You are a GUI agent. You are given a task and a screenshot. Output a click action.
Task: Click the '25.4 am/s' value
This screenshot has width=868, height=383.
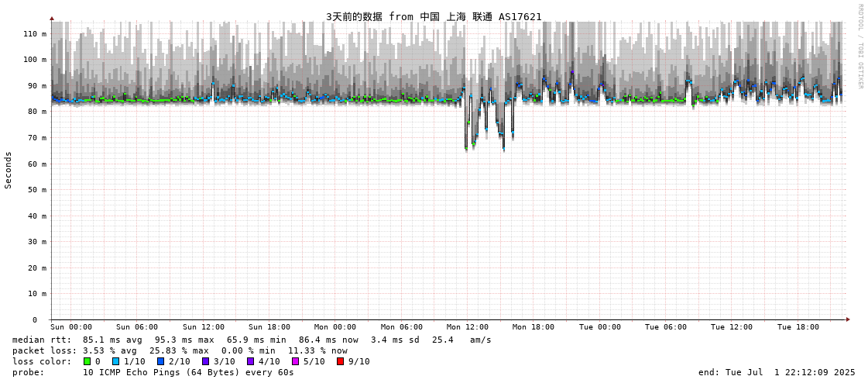(461, 340)
